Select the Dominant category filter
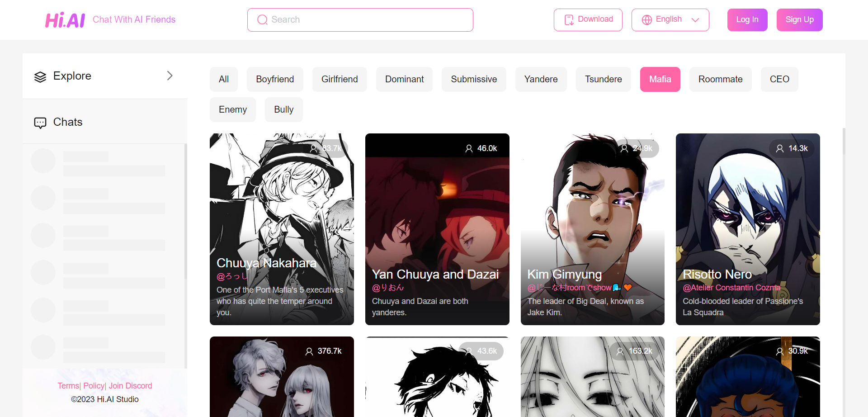Image resolution: width=868 pixels, height=417 pixels. point(404,79)
